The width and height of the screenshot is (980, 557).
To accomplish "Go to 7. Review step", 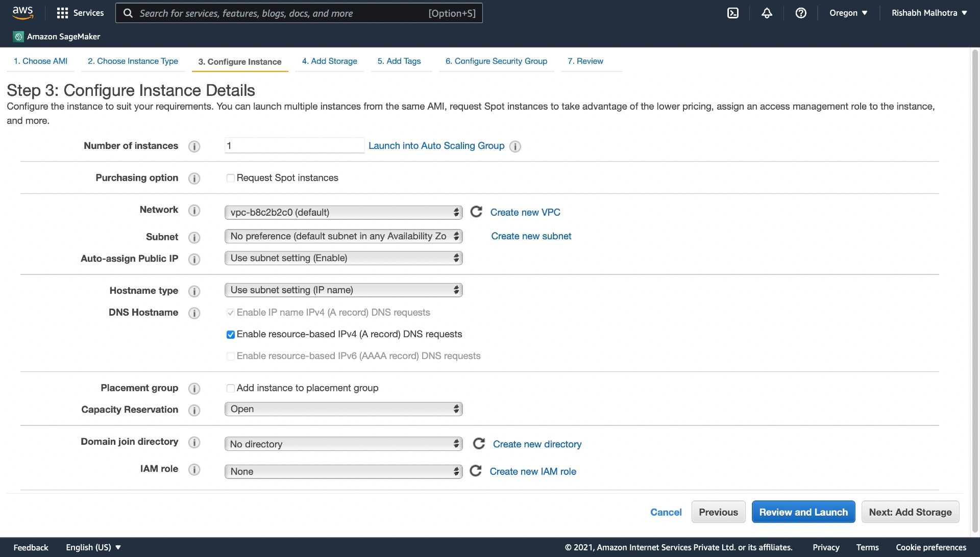I will tap(585, 61).
